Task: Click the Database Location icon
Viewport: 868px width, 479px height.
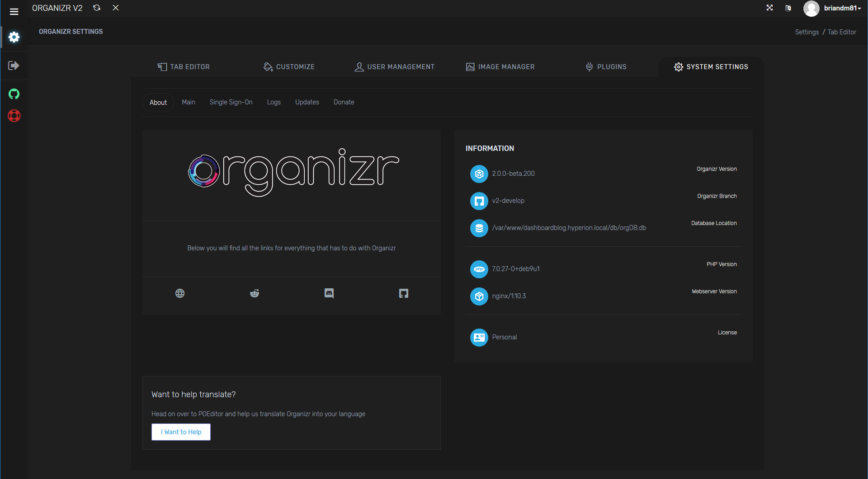Action: [x=479, y=228]
